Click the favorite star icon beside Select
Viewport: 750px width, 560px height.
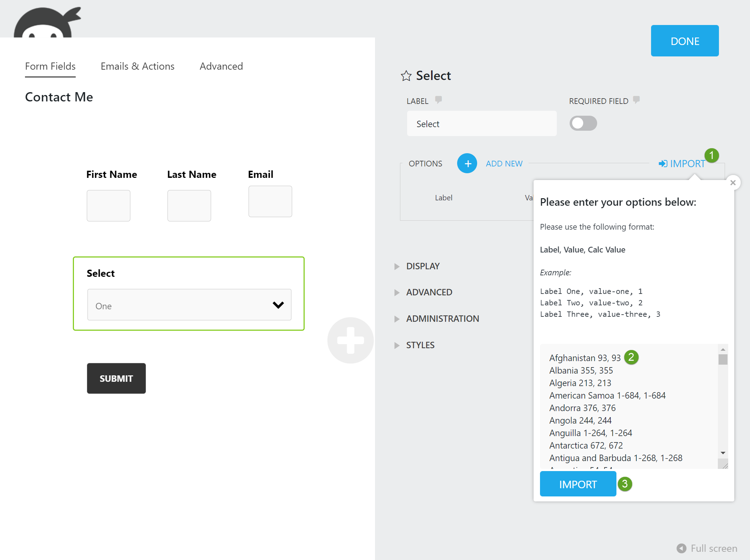pyautogui.click(x=406, y=76)
